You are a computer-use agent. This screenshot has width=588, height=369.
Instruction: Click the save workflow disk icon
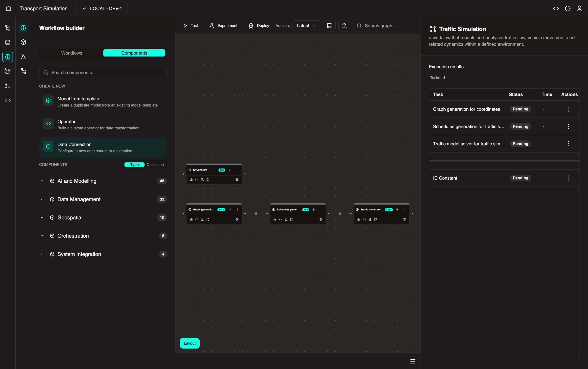coord(329,26)
